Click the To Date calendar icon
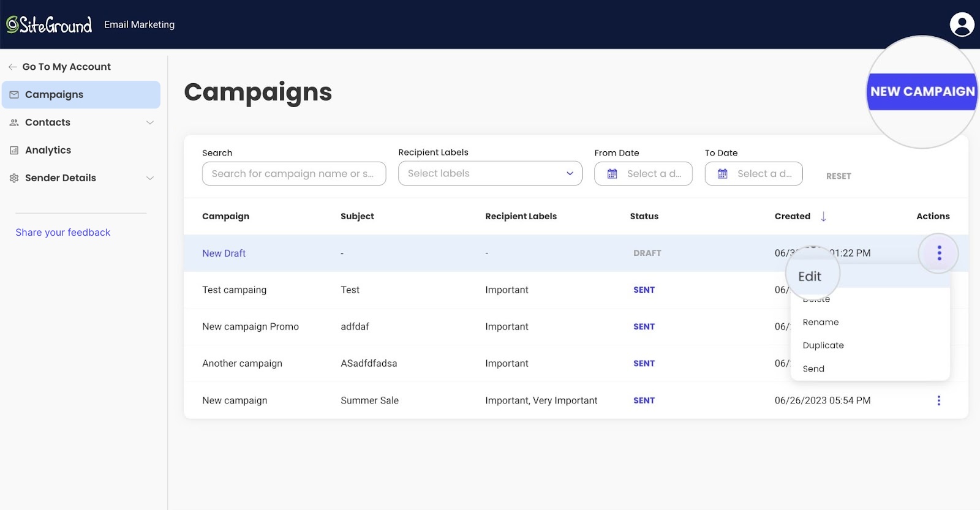This screenshot has height=510, width=980. pos(723,174)
